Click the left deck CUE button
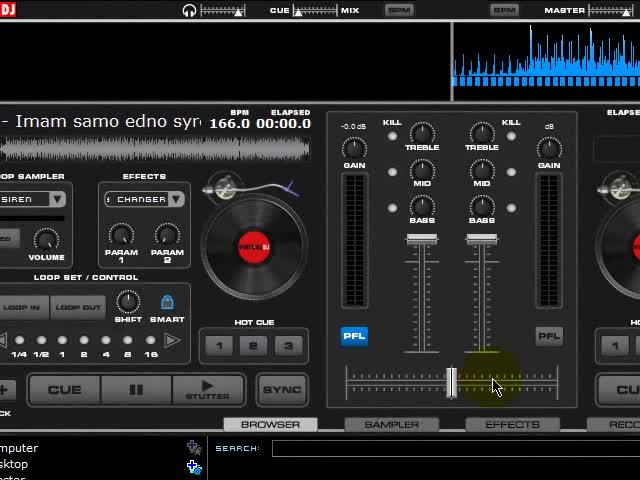This screenshot has width=640, height=480. (64, 390)
